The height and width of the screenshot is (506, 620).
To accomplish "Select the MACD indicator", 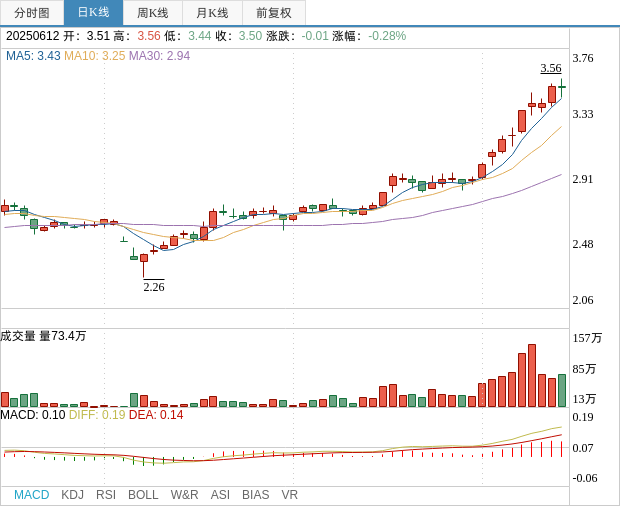I will [32, 495].
